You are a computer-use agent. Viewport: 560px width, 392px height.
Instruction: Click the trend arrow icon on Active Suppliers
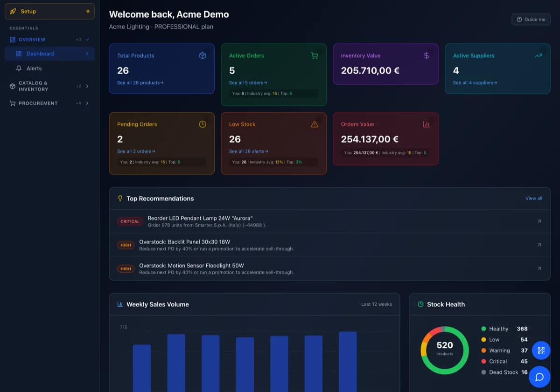click(x=539, y=55)
